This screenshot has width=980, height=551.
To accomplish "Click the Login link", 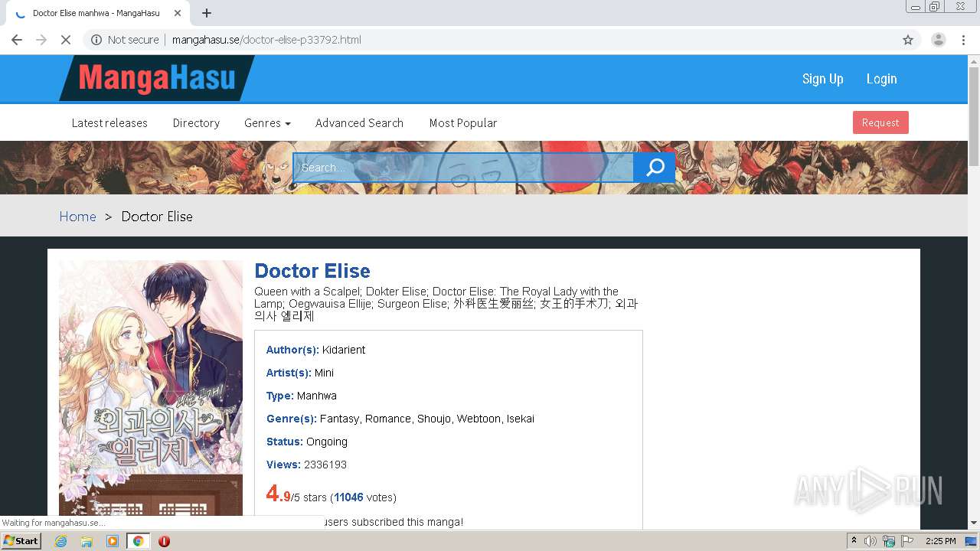I will 881,79.
